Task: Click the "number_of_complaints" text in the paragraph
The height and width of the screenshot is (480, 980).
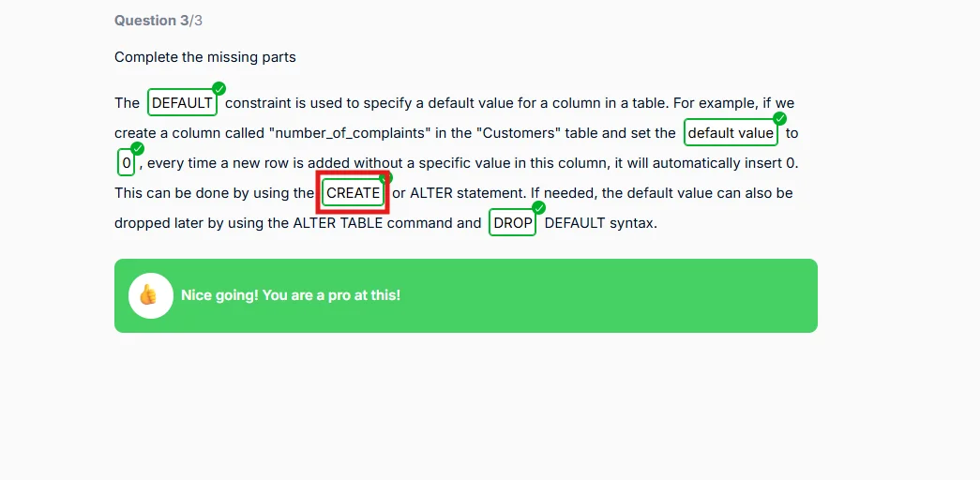Action: click(x=336, y=133)
